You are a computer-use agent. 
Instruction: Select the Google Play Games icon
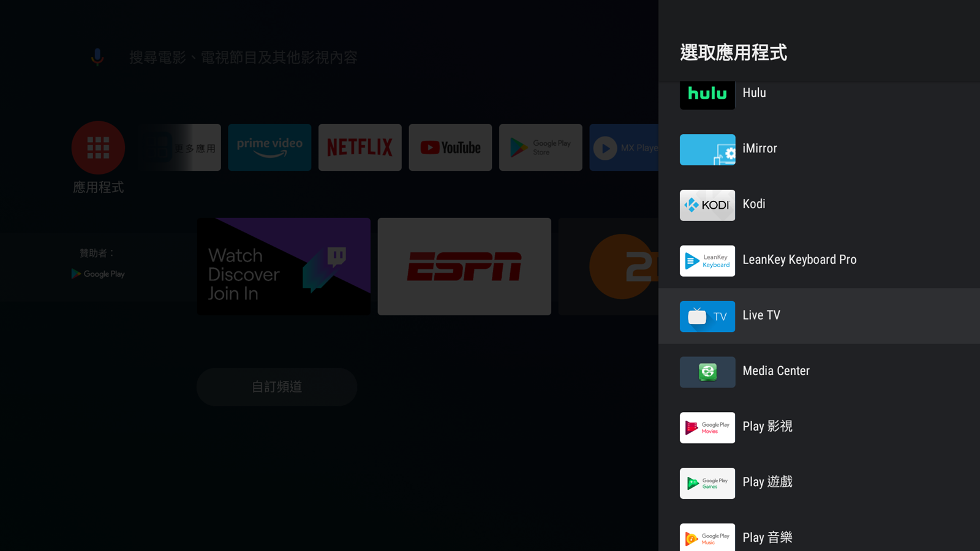coord(707,483)
